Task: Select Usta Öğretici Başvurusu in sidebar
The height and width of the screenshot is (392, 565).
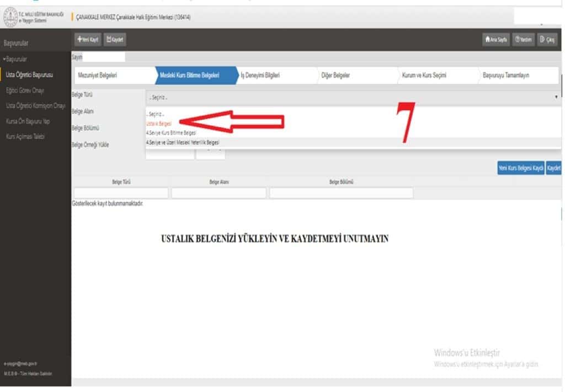Action: click(x=29, y=76)
